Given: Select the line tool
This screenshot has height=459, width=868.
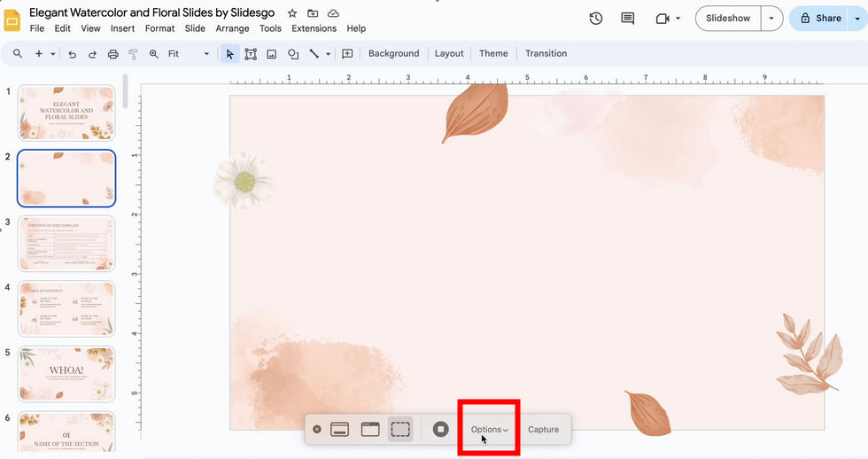Looking at the screenshot, I should [x=314, y=54].
